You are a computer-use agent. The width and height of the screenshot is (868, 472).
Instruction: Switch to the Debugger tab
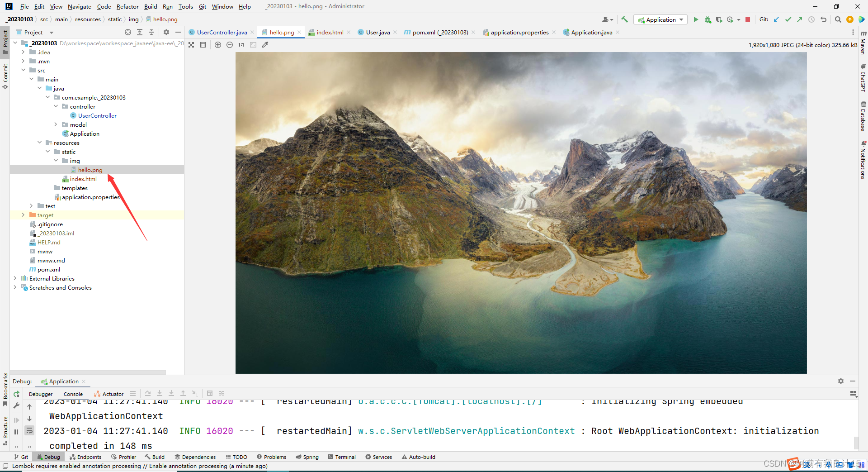click(41, 394)
